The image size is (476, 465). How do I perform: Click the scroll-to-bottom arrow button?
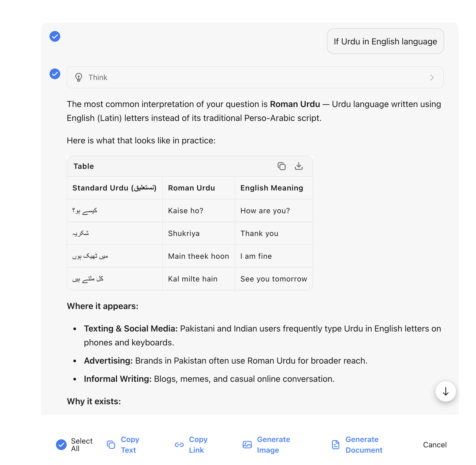click(445, 391)
